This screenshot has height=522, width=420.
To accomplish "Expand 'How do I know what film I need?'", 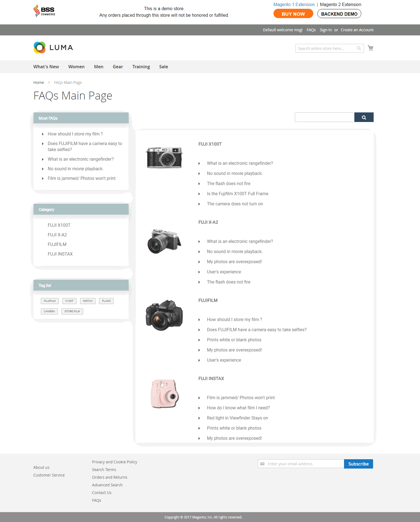I will [238, 408].
